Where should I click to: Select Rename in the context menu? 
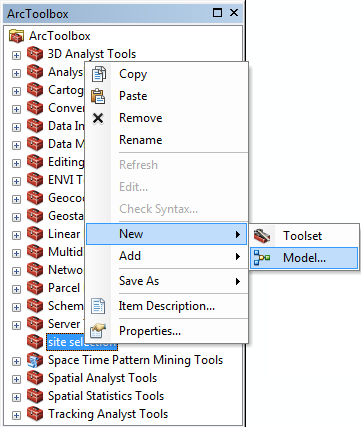[167, 140]
